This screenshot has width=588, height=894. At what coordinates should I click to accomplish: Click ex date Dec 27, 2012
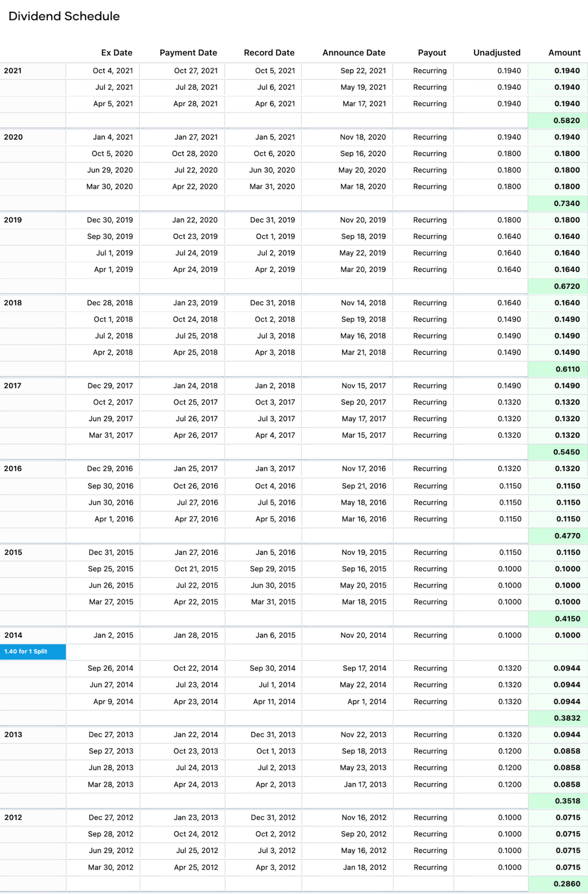pyautogui.click(x=111, y=817)
